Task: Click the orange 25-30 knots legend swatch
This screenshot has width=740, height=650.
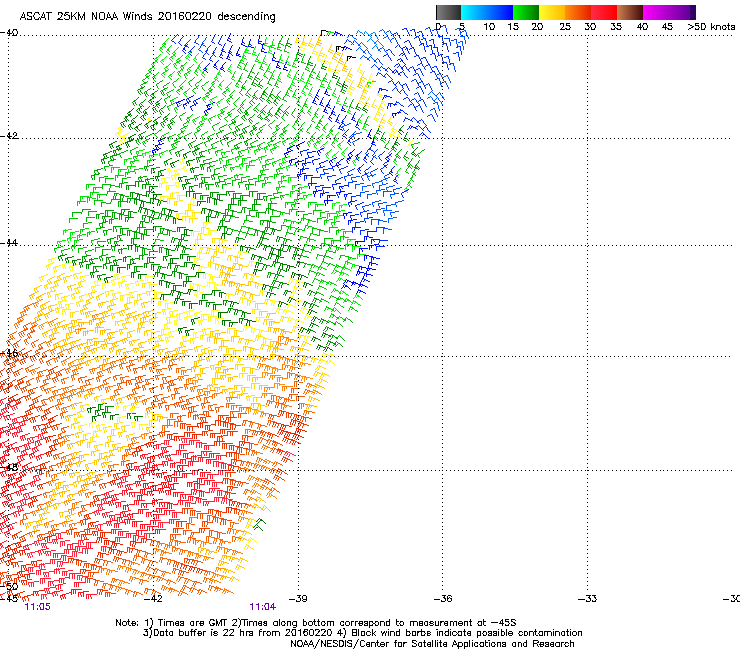Action: coord(578,12)
